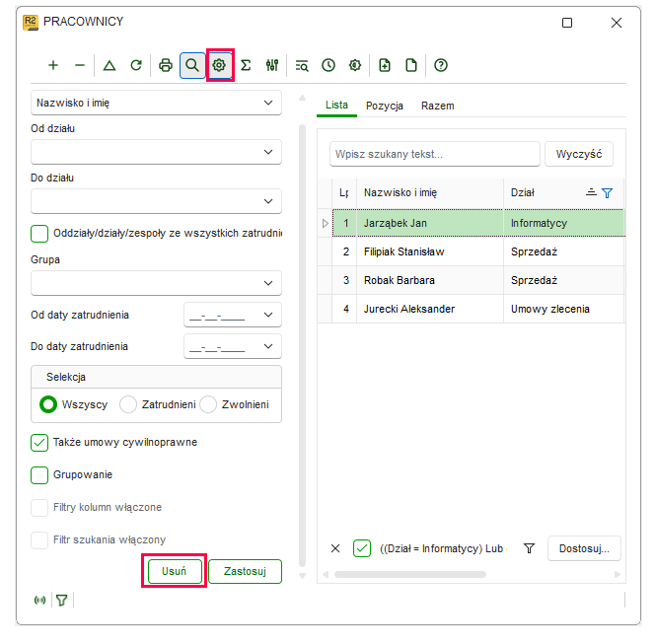Viewport: 655px width, 644px height.
Task: Click the document with plus icon
Action: (x=385, y=65)
